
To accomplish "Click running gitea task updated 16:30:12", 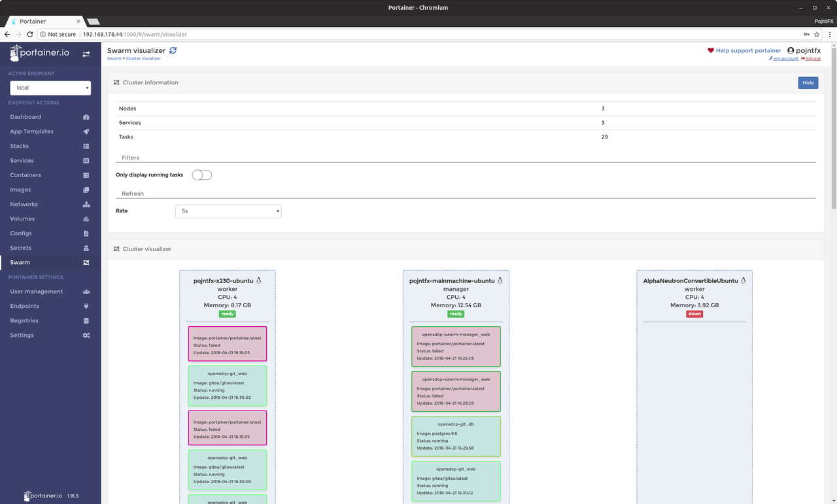I will pos(456,481).
